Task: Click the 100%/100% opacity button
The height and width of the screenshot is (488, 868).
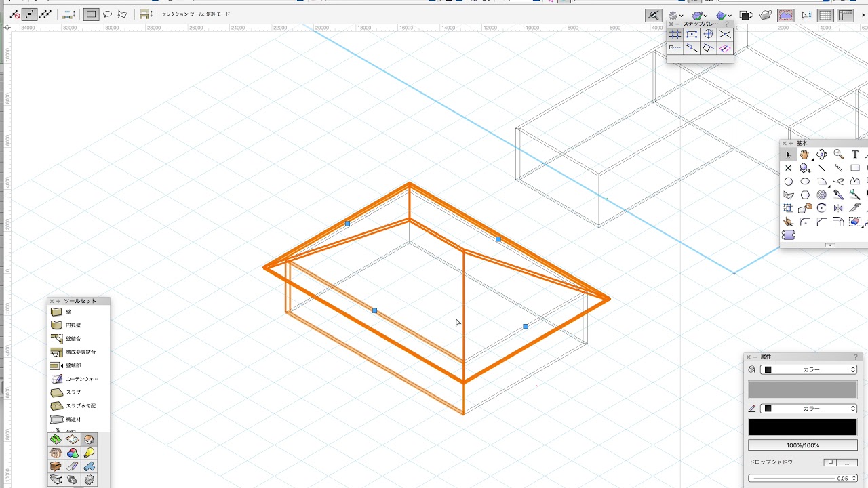Action: (803, 445)
